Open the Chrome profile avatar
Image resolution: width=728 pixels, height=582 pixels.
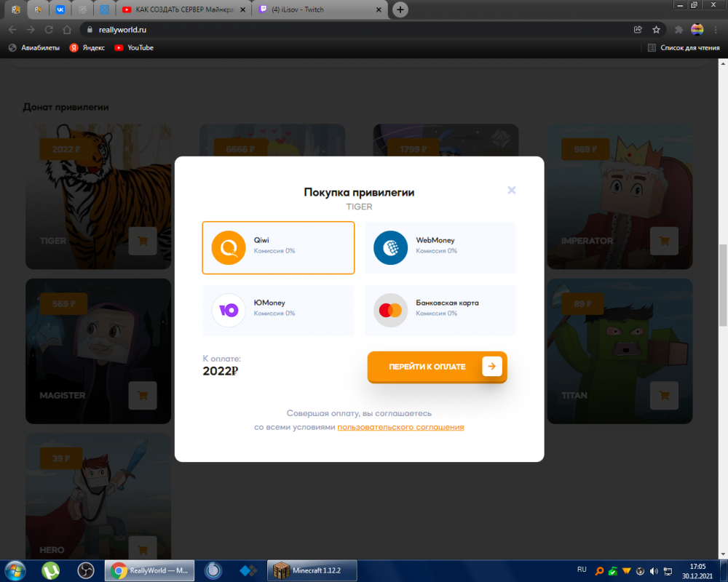[x=697, y=30]
